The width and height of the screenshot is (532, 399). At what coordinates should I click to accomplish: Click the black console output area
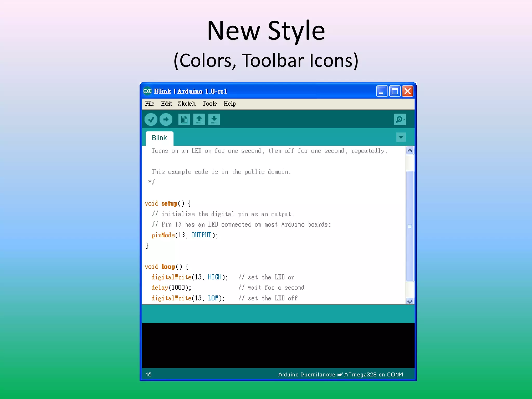pyautogui.click(x=278, y=345)
